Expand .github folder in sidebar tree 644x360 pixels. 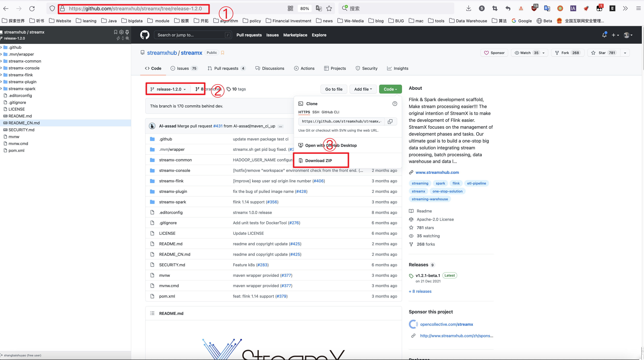click(1, 47)
